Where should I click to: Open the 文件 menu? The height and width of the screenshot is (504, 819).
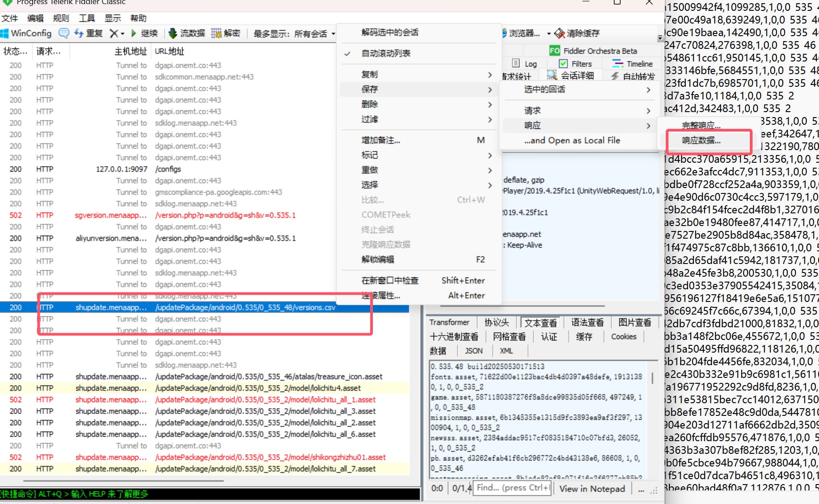9,18
